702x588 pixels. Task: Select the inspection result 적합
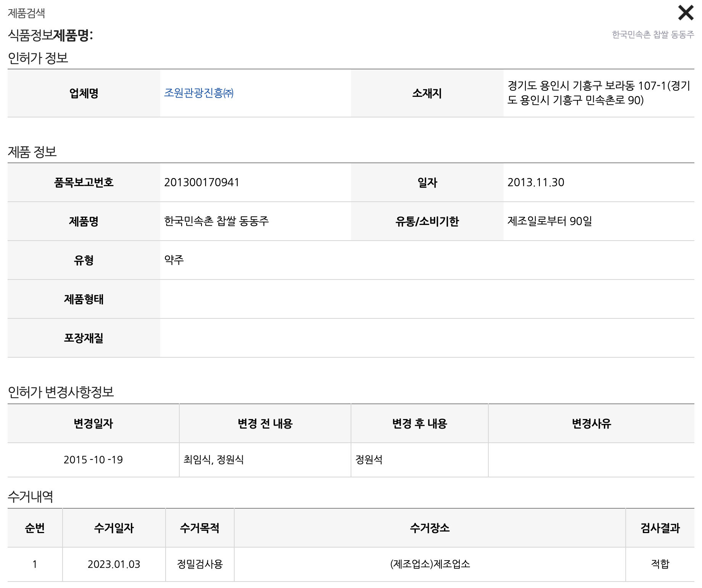[x=660, y=564]
